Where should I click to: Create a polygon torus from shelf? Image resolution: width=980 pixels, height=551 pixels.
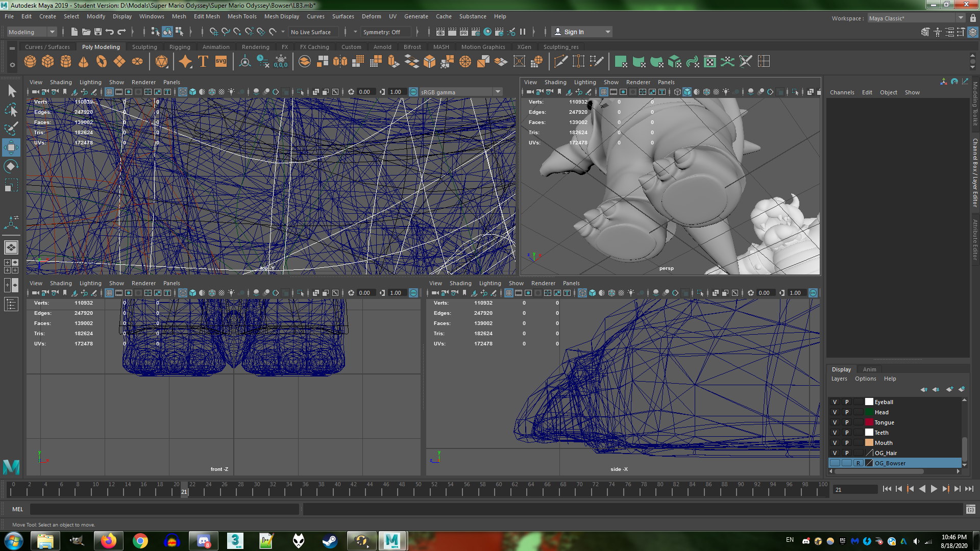(x=102, y=62)
